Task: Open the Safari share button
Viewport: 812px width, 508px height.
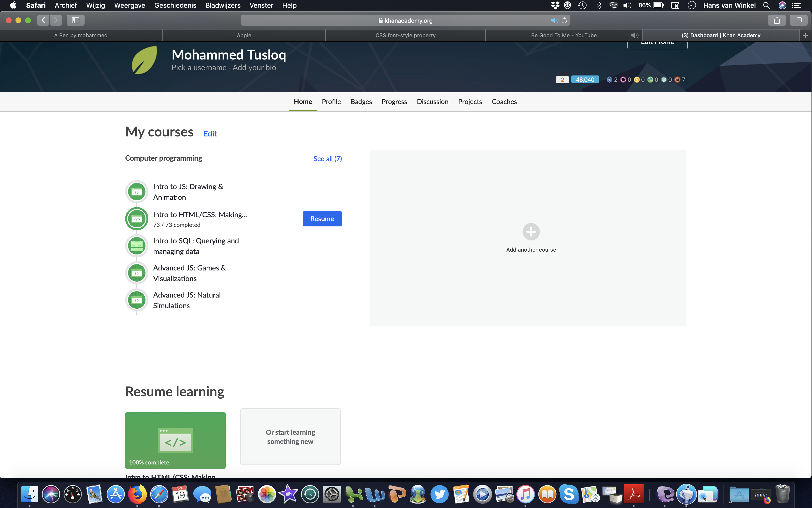Action: (x=777, y=21)
